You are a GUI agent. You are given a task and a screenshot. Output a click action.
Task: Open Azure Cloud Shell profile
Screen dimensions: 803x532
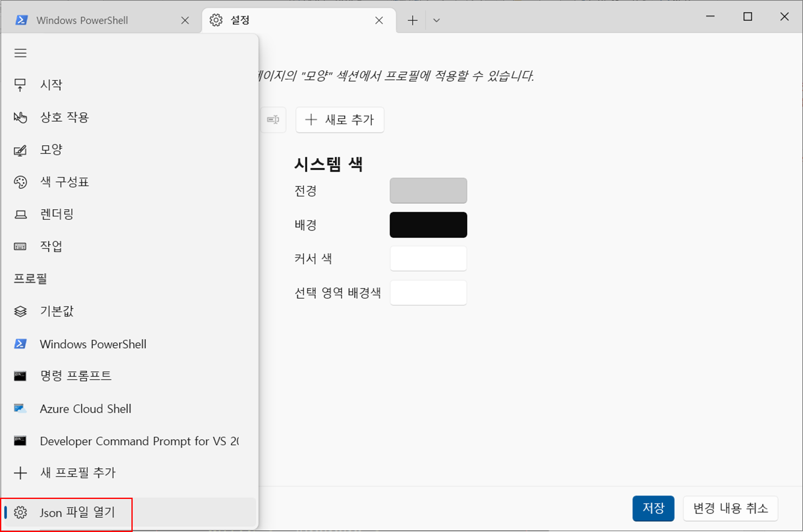point(86,409)
